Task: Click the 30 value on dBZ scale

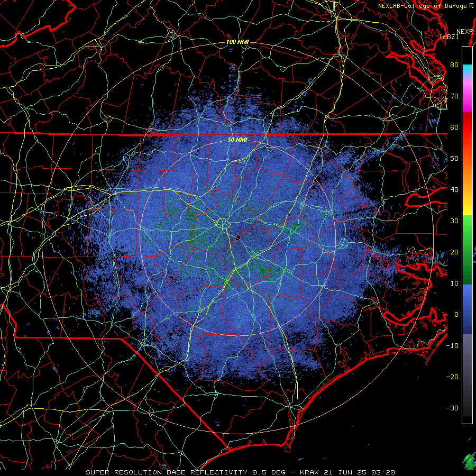Action: coord(454,221)
